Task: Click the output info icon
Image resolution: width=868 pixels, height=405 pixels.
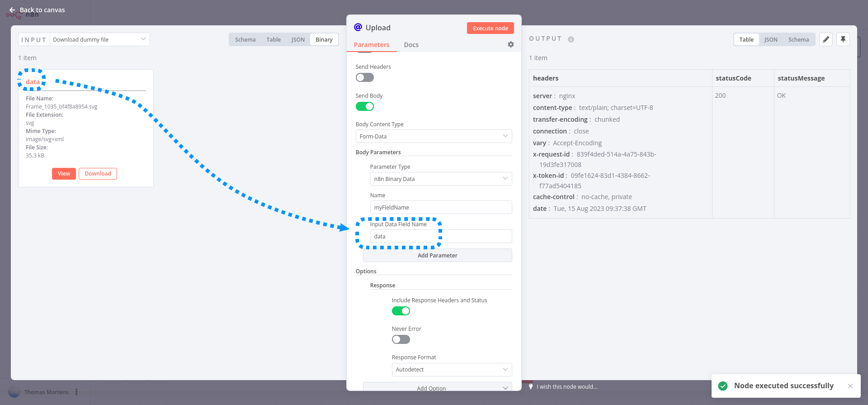Action: pyautogui.click(x=571, y=39)
